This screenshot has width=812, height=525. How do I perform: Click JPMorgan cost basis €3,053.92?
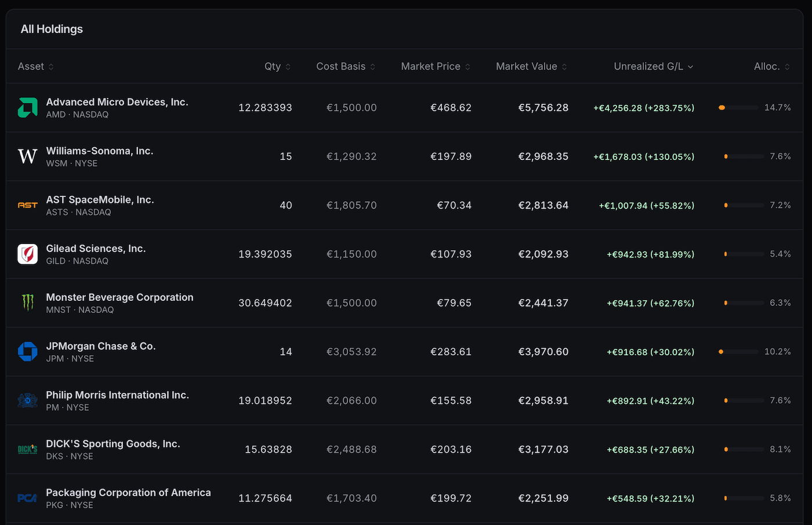coord(351,352)
